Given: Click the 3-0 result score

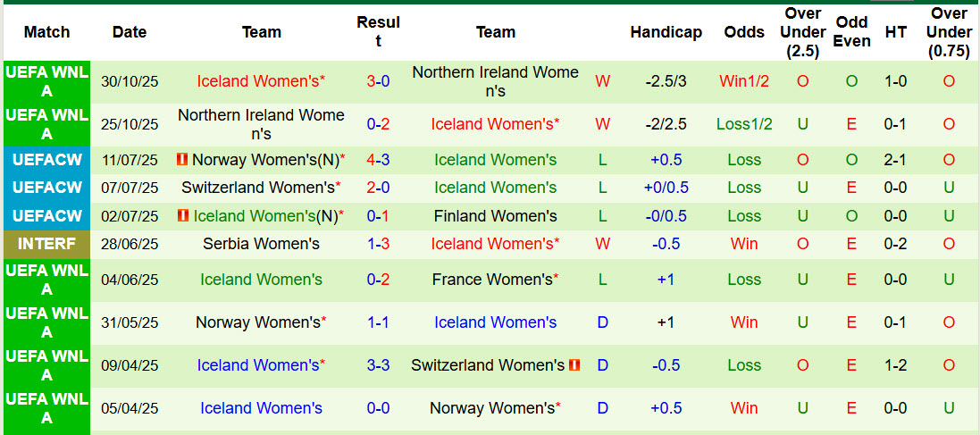Looking at the screenshot, I should [378, 81].
